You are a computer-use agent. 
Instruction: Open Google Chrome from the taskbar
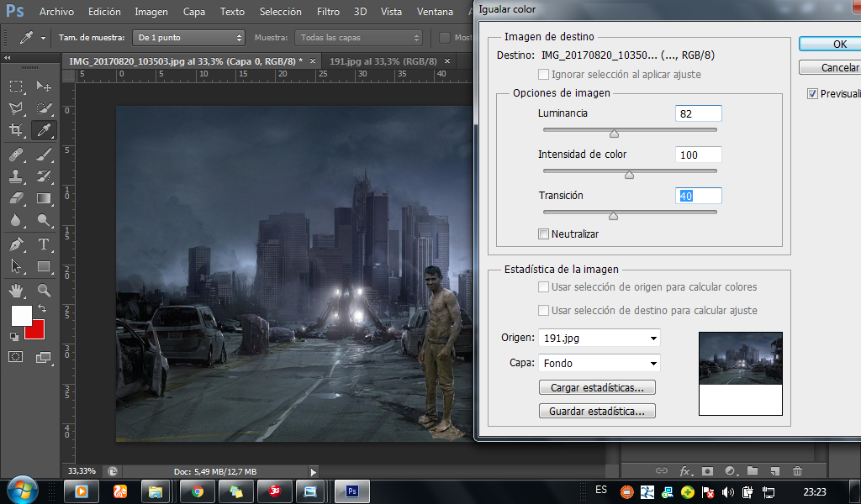click(x=197, y=491)
